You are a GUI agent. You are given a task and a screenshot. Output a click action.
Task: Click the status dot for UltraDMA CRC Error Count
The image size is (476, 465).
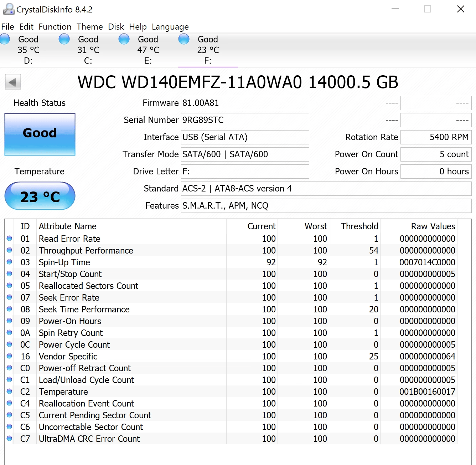click(9, 438)
